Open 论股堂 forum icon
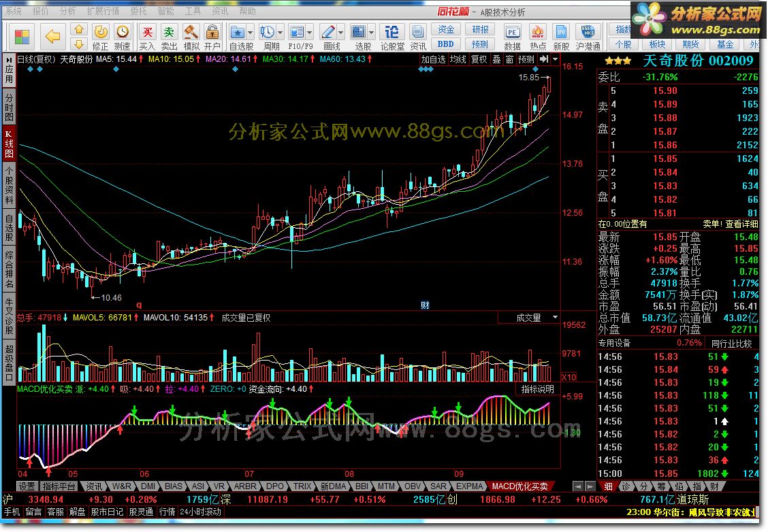 tap(391, 32)
